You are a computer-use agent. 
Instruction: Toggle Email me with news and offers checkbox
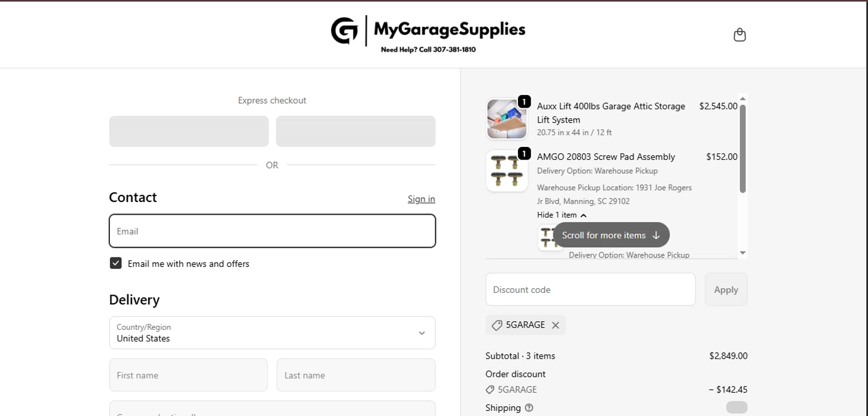[116, 263]
